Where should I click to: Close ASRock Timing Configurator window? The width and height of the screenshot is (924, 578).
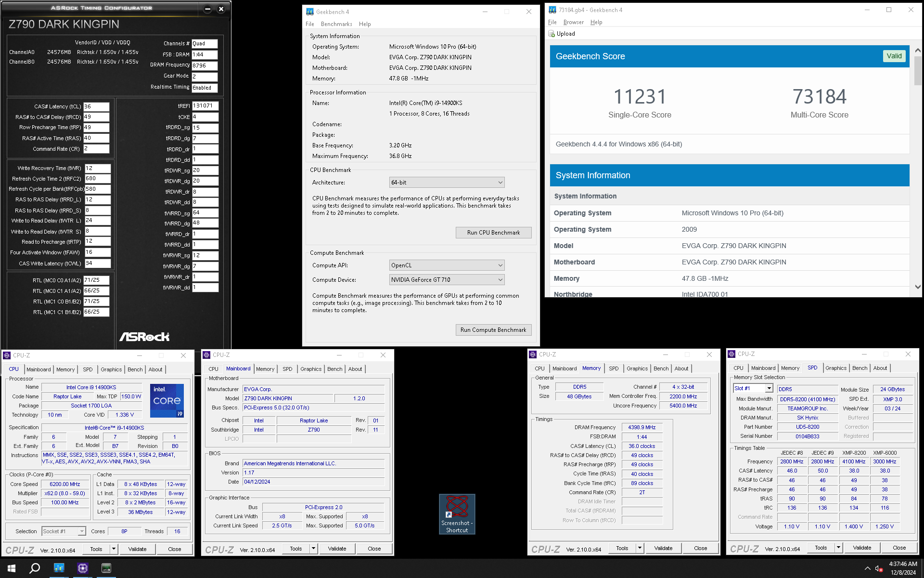[221, 9]
